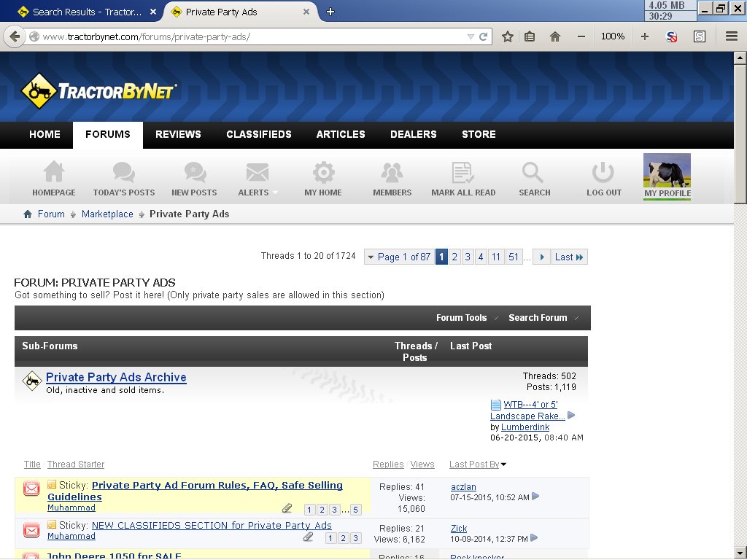Reload the page with the refresh icon

pos(483,36)
